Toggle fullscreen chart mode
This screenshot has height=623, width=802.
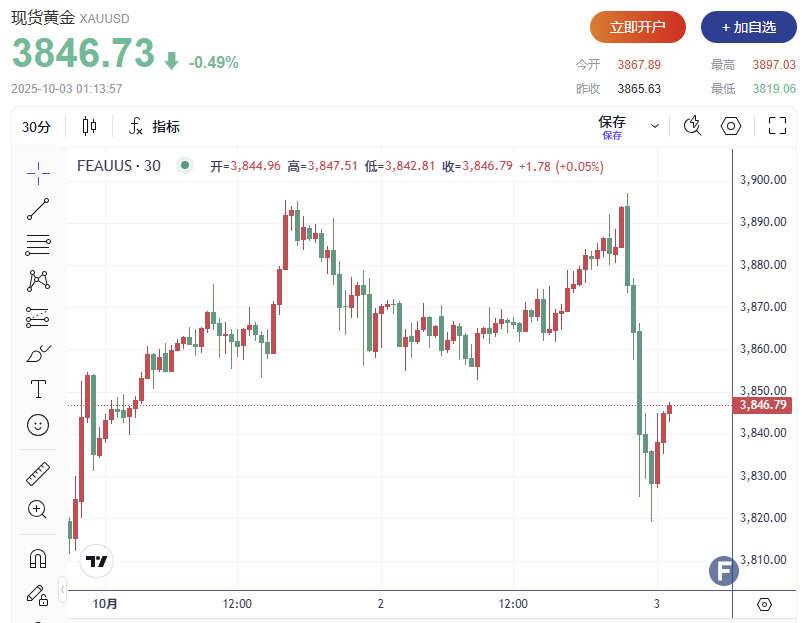pos(777,126)
